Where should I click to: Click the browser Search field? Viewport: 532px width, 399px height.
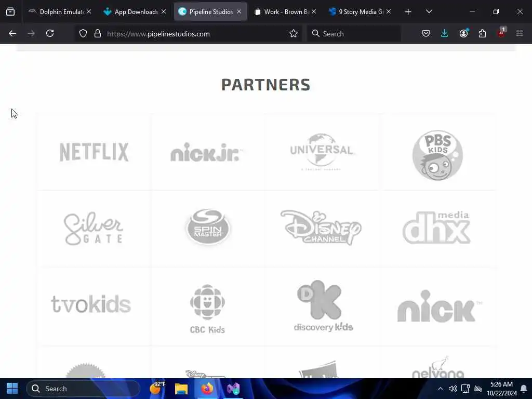point(354,34)
